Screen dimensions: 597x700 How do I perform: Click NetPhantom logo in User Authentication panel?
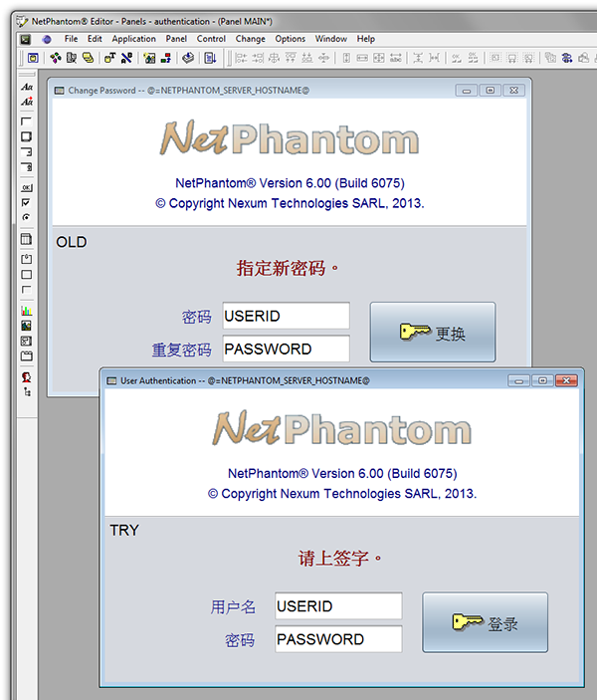coord(341,428)
